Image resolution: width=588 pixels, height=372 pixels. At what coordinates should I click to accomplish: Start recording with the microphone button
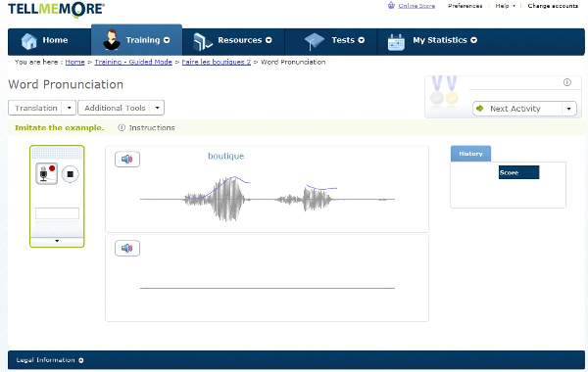click(x=46, y=173)
